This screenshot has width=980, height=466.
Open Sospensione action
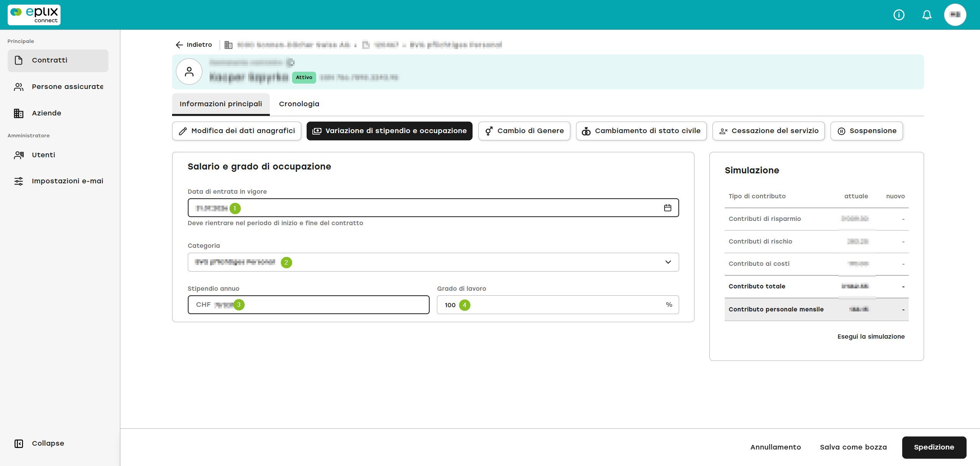click(x=867, y=131)
